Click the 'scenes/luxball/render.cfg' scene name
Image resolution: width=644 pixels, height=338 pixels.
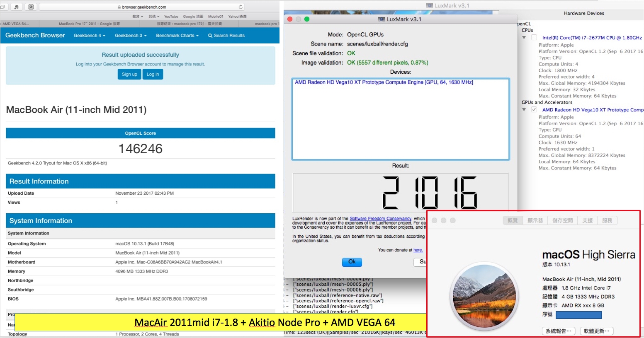click(x=377, y=44)
